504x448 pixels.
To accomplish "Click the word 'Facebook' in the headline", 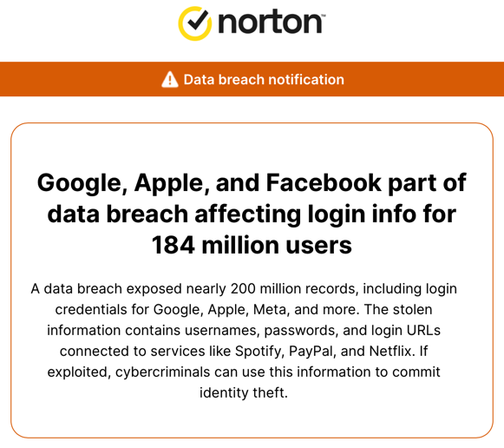I will (x=324, y=182).
